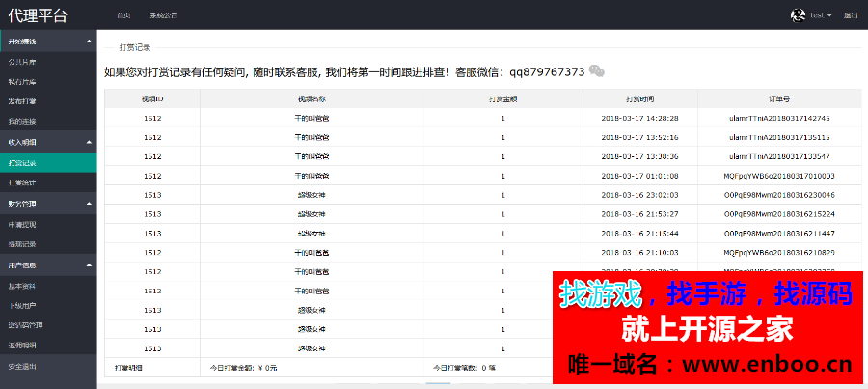Image resolution: width=868 pixels, height=389 pixels.
Task: Select the active 打赏记录 sidebar item
Action: [48, 163]
